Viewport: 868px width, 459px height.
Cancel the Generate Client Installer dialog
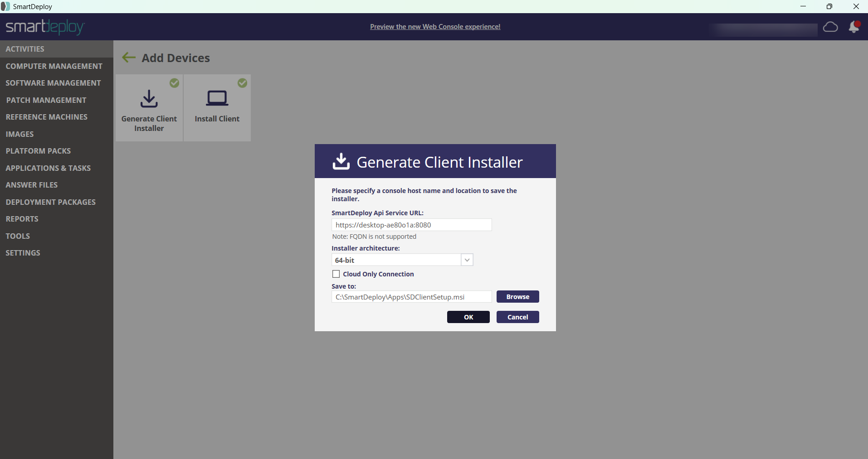tap(517, 317)
